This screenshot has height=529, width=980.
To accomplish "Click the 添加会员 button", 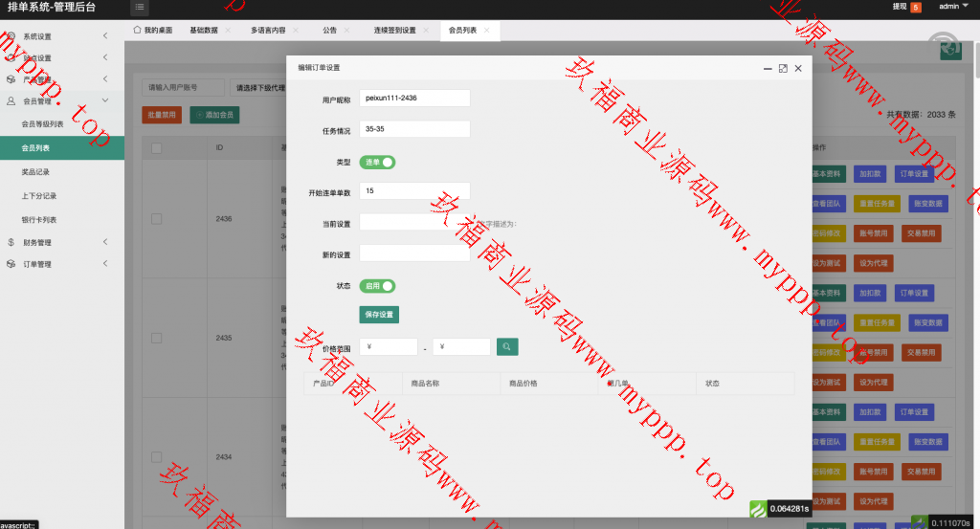I will click(214, 114).
